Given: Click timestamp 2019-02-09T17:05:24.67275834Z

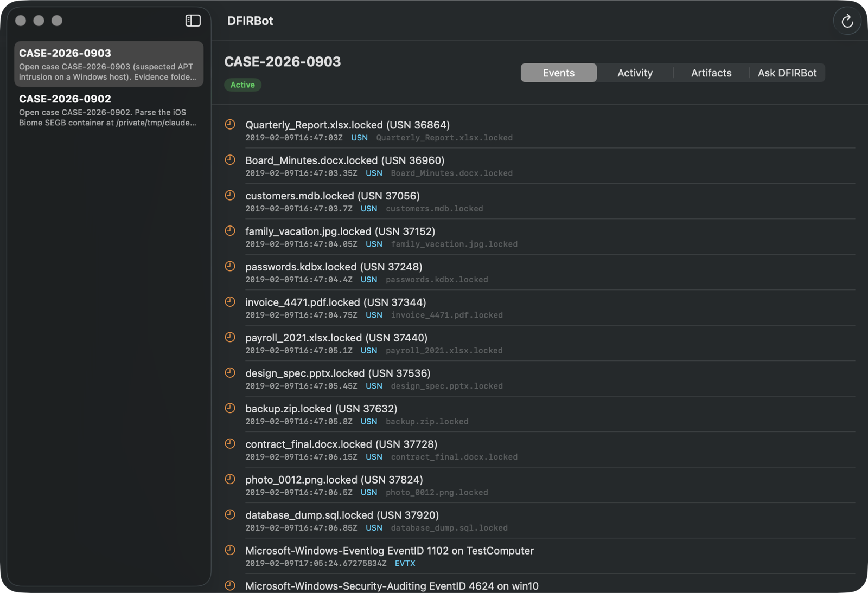Looking at the screenshot, I should pyautogui.click(x=316, y=564).
